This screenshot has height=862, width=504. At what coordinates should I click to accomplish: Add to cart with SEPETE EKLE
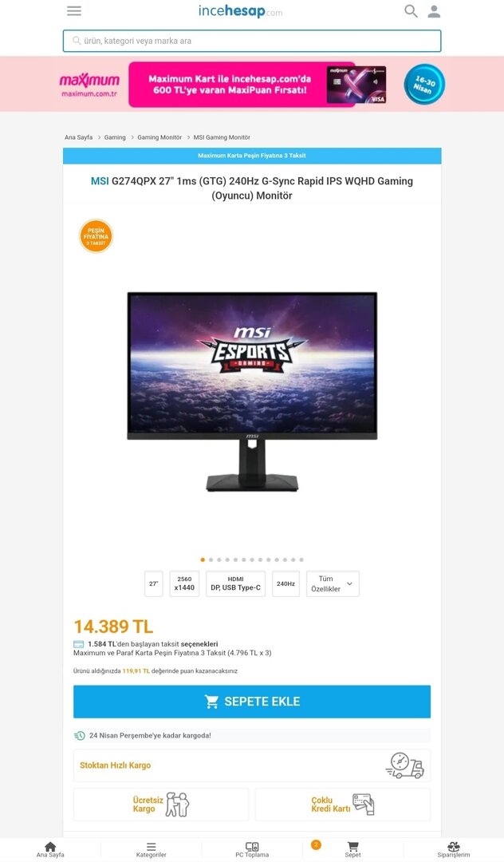click(252, 702)
